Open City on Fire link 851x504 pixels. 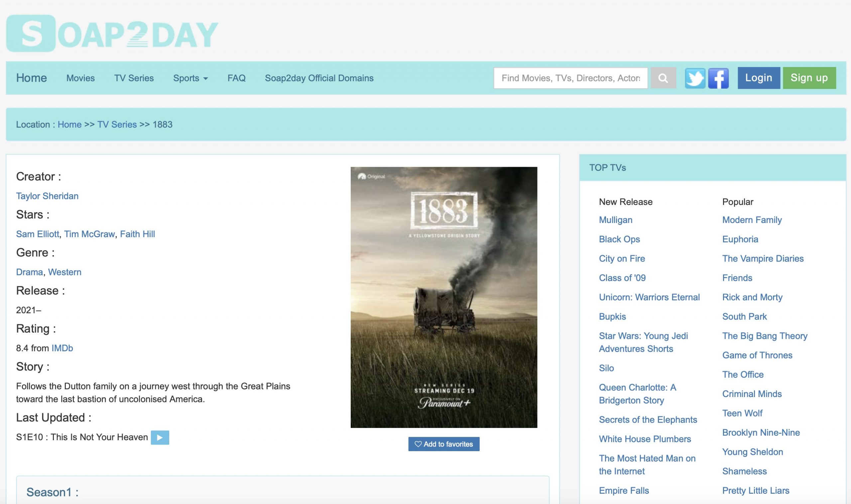tap(622, 259)
